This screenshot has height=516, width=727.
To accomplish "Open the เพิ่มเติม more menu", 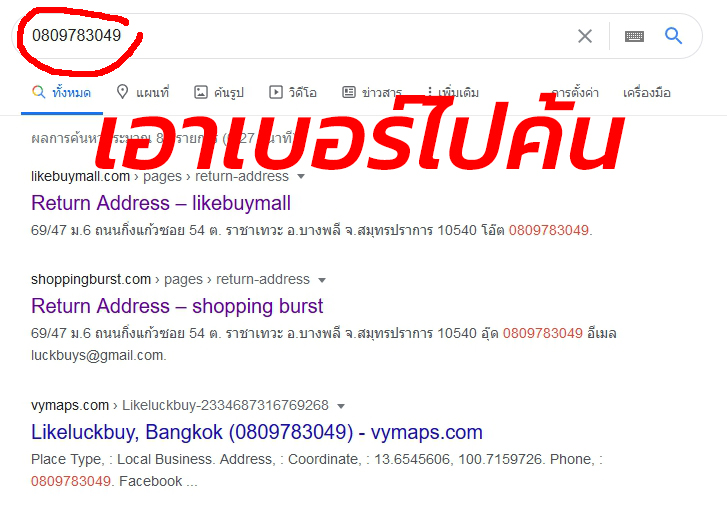I will point(452,92).
